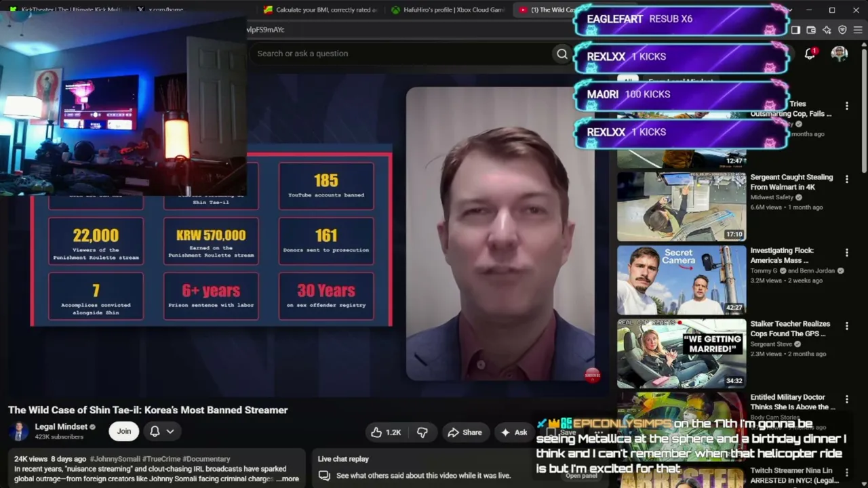Focus the Search or ask a question field

point(400,54)
